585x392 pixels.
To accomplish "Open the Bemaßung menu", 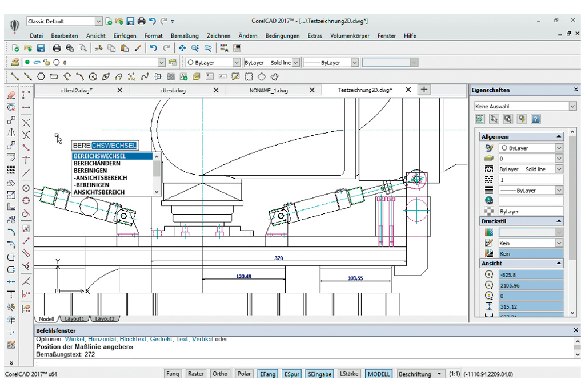I will tap(185, 35).
